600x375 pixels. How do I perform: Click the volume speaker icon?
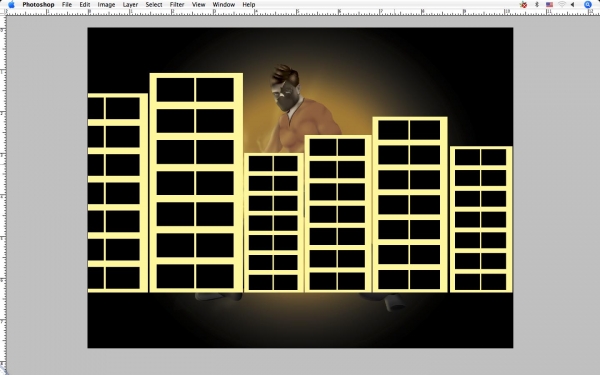point(572,5)
